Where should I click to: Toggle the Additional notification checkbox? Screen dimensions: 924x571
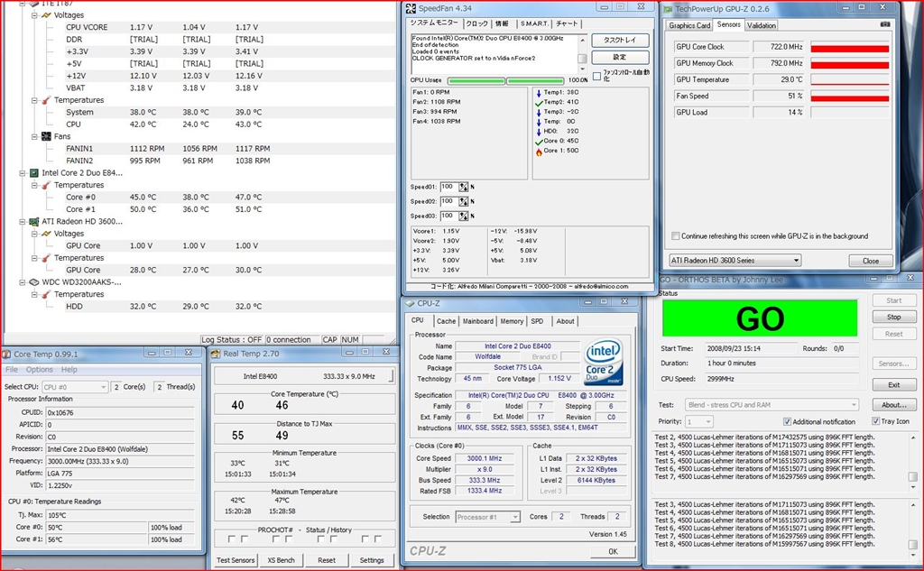[x=787, y=421]
